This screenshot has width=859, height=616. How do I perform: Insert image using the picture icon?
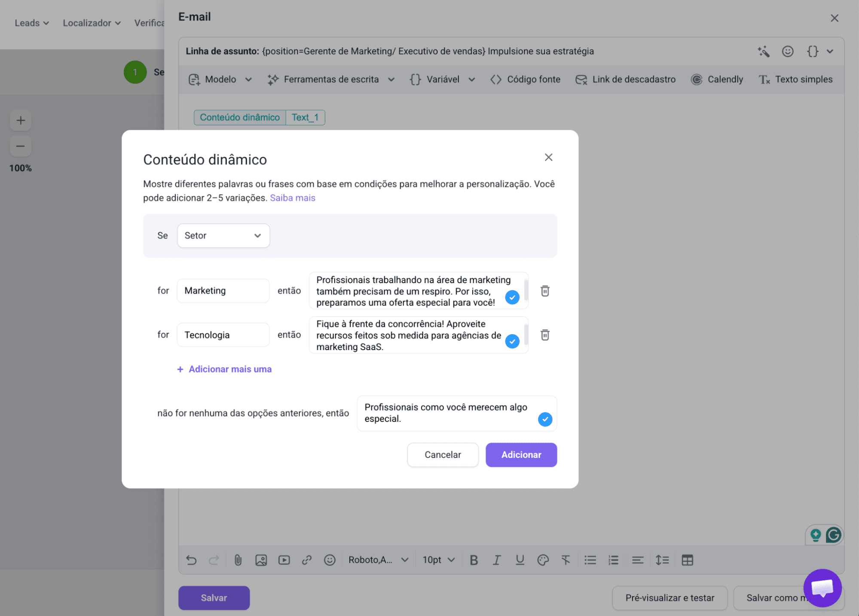click(261, 560)
